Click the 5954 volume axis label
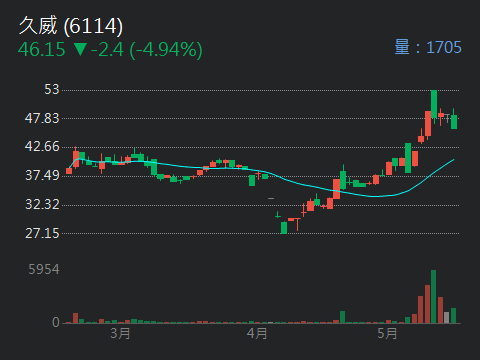The height and width of the screenshot is (360, 480). pyautogui.click(x=44, y=269)
